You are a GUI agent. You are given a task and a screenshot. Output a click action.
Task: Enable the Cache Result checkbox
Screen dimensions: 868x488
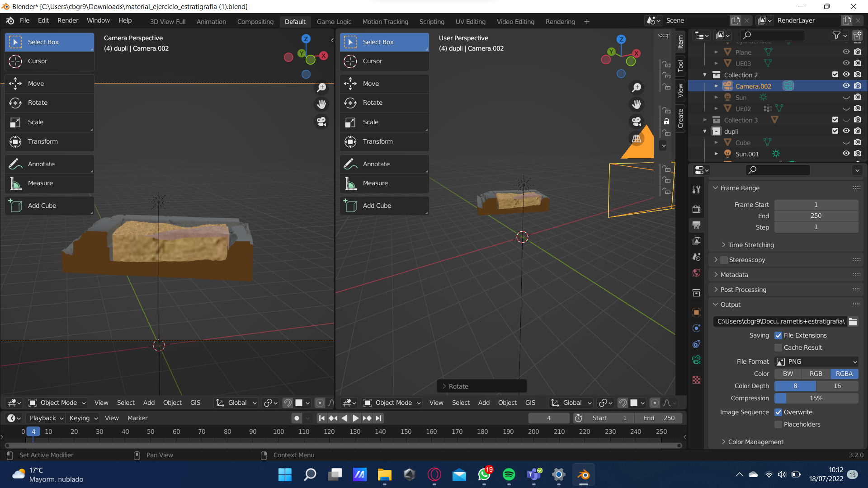tap(778, 347)
